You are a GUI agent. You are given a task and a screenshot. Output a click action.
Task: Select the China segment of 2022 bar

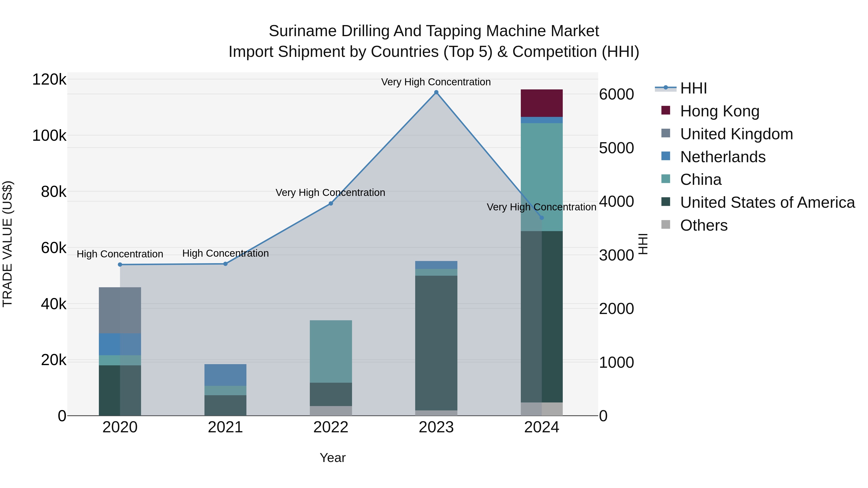[x=331, y=351]
